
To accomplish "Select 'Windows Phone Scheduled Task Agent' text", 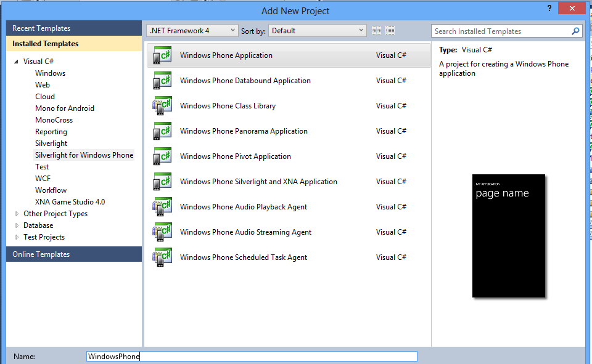I will click(243, 257).
